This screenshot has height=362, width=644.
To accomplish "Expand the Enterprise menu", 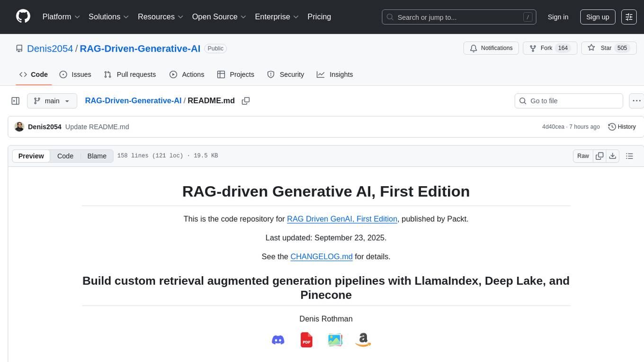I will [277, 17].
